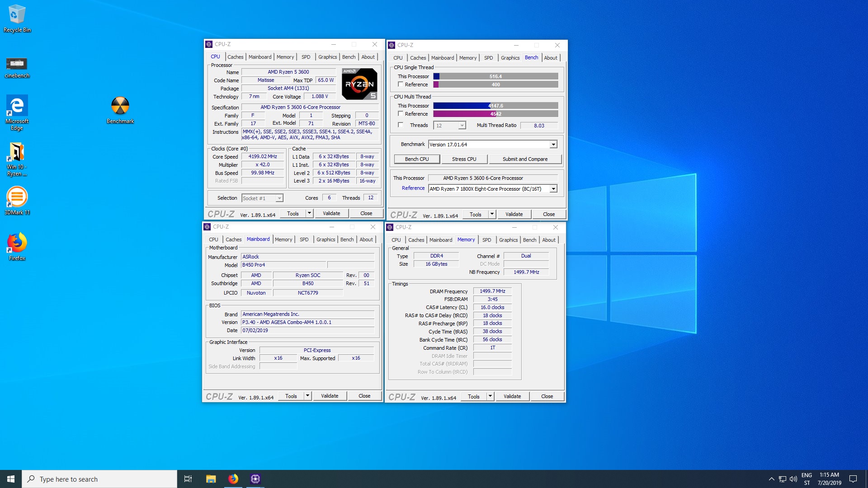Click the Core Speed 4199.02 MHz value
The height and width of the screenshot is (488, 868).
[x=263, y=157]
